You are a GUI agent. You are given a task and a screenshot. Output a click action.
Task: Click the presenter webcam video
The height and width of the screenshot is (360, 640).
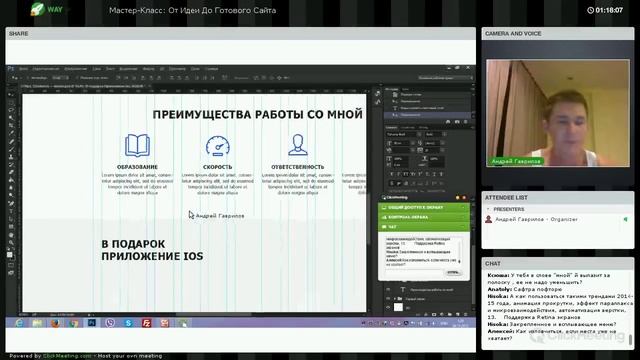pos(558,113)
